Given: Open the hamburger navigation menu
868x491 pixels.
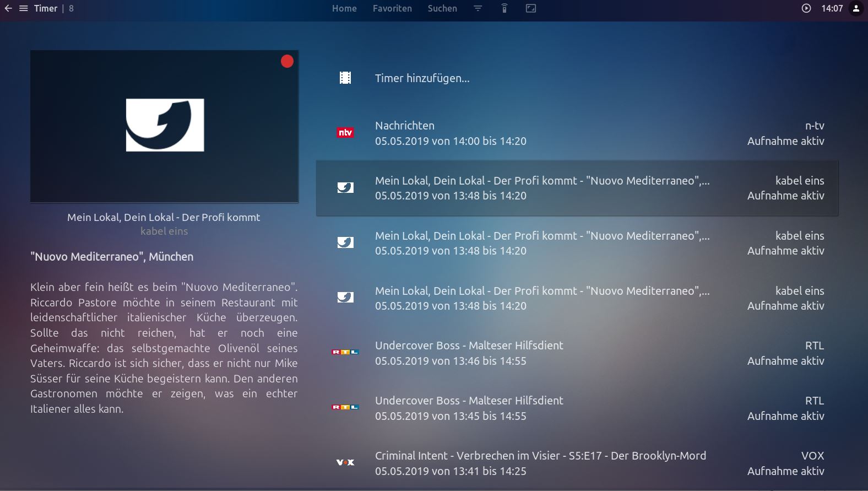Looking at the screenshot, I should pyautogui.click(x=24, y=8).
